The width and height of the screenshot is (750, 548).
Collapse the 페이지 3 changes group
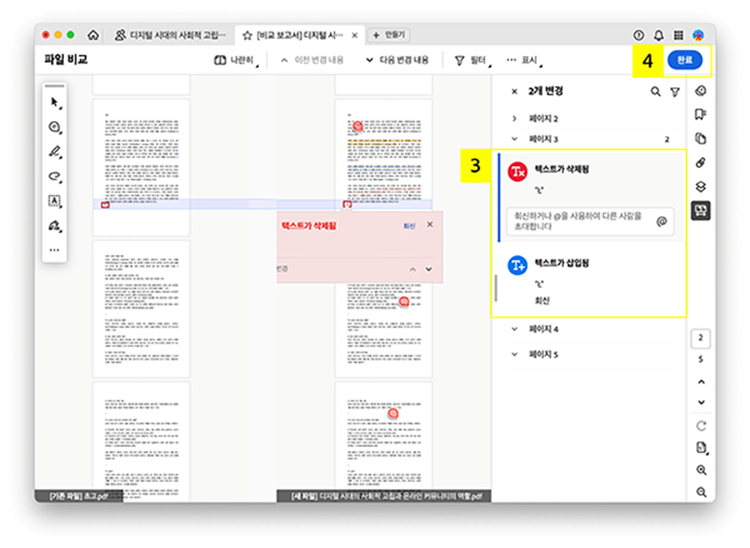(x=515, y=139)
